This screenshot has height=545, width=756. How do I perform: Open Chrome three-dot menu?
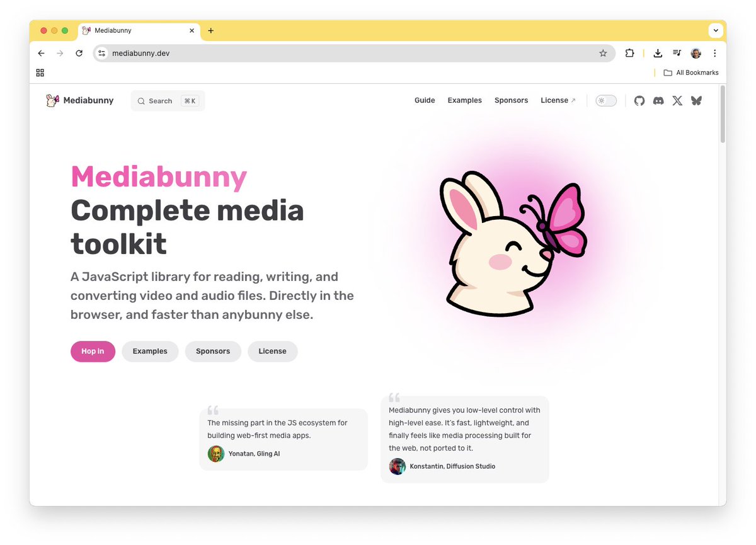(x=714, y=54)
